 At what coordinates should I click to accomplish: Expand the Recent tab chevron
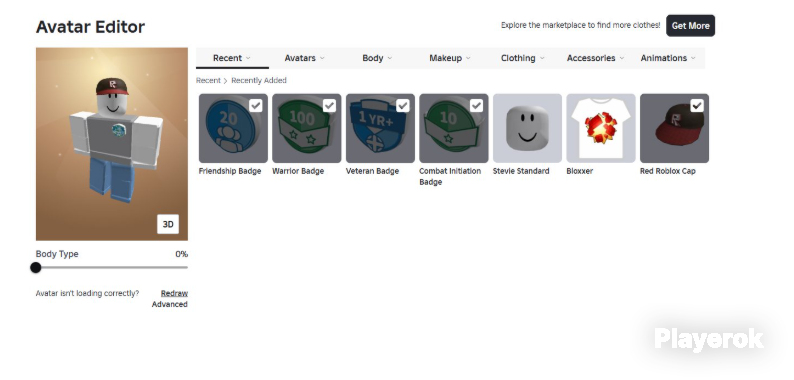coord(248,58)
